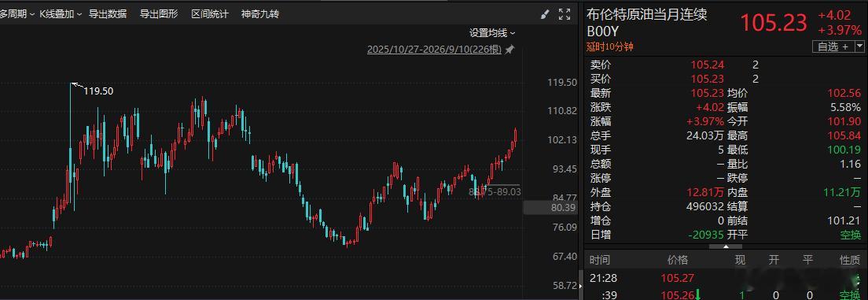The height and width of the screenshot is (300, 868).
Task: Expand the 设置均线 moving average dropdown
Action: point(492,33)
